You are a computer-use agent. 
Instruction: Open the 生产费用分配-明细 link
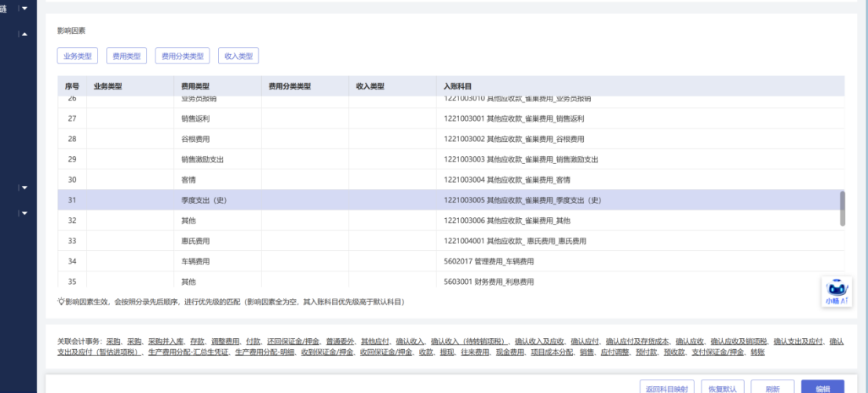coord(266,352)
